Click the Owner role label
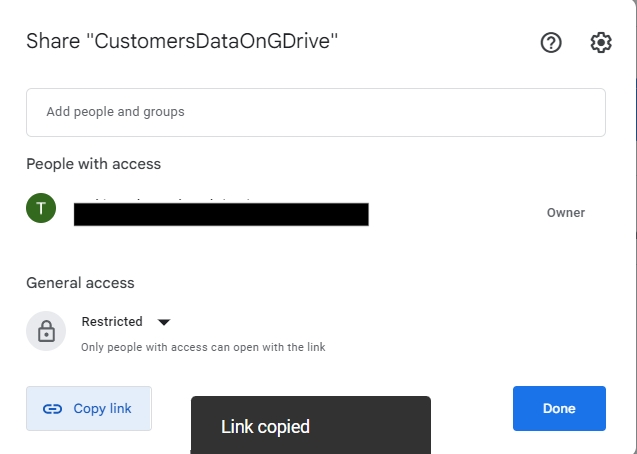This screenshot has width=637, height=454. coord(566,213)
